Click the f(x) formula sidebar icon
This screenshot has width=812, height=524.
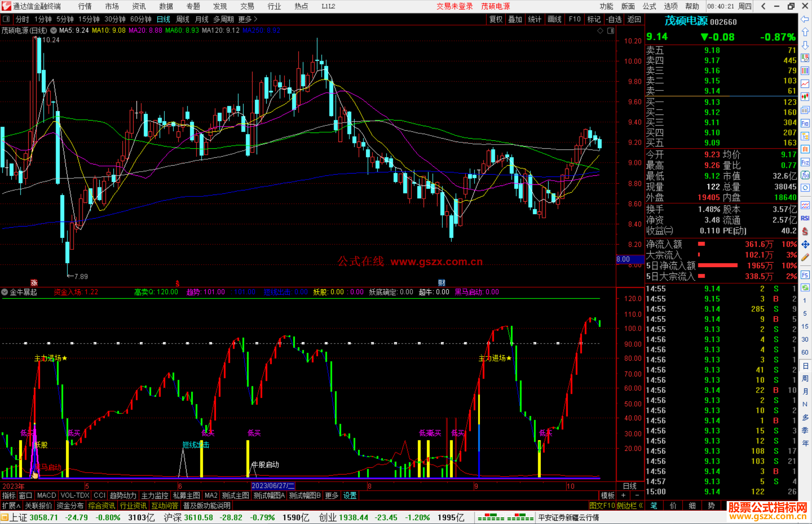click(x=805, y=175)
